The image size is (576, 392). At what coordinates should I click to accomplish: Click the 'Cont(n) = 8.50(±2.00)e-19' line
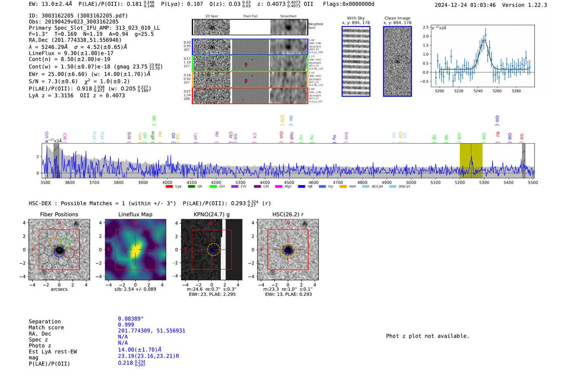click(x=70, y=59)
